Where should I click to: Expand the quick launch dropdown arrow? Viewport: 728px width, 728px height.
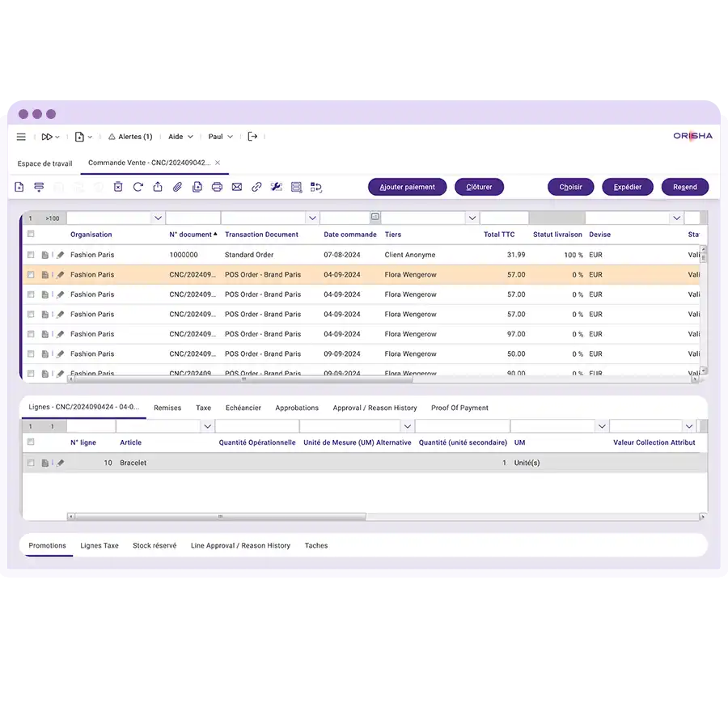[57, 137]
